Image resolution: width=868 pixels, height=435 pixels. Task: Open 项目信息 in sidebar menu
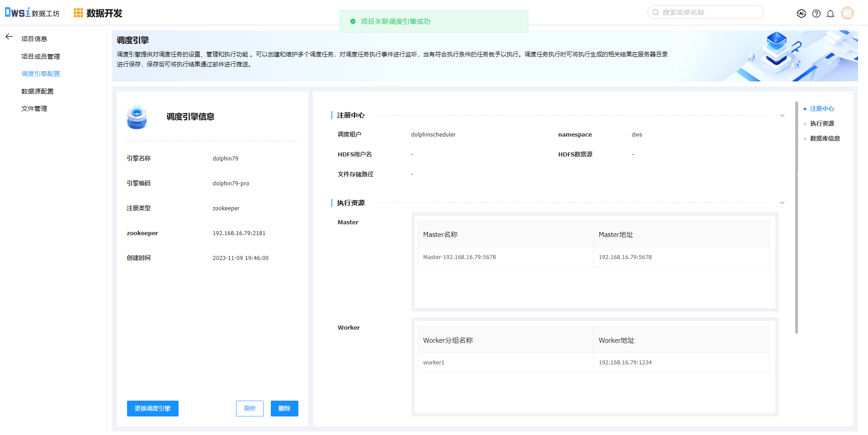[x=34, y=39]
